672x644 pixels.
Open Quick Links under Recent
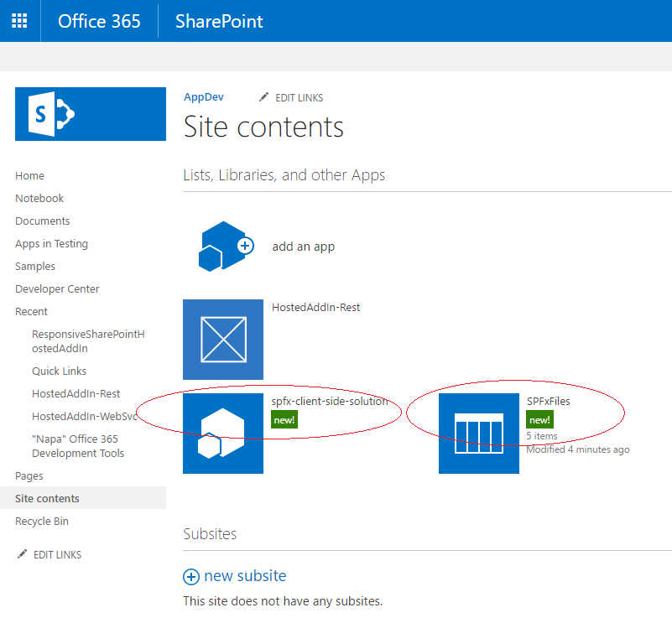[x=59, y=371]
